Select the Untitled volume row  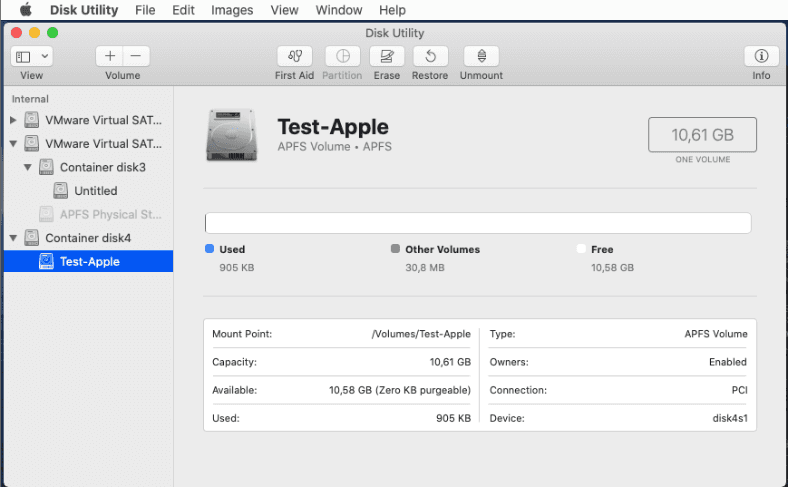(88, 190)
